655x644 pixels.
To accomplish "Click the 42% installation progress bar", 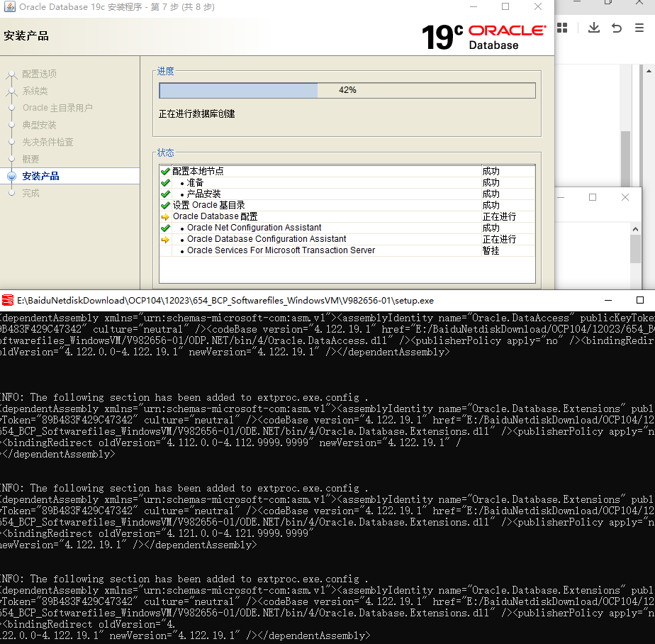I will tap(347, 90).
